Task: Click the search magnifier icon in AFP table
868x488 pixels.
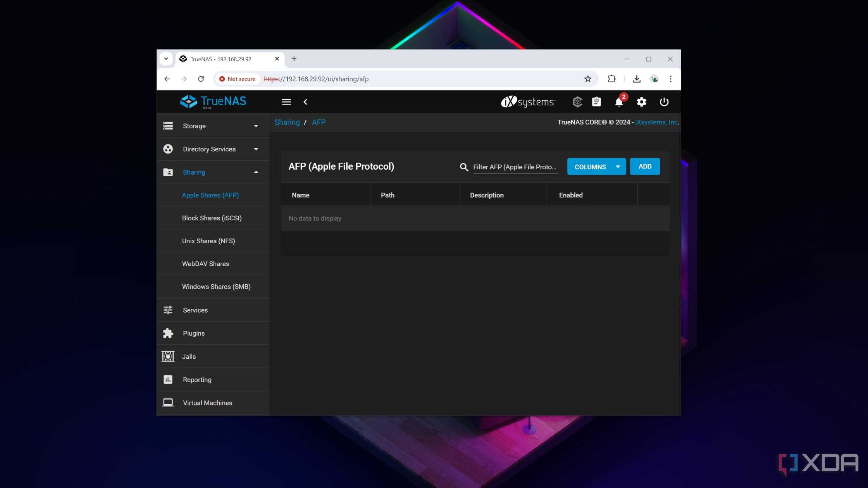Action: (x=464, y=167)
